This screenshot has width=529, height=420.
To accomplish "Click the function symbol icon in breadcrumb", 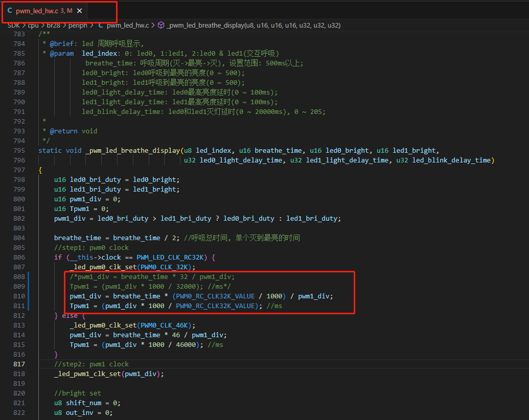I will [161, 26].
